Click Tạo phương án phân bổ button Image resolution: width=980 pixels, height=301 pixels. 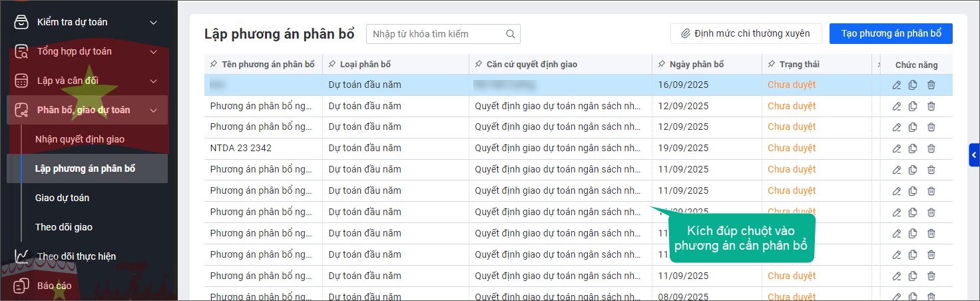[891, 33]
